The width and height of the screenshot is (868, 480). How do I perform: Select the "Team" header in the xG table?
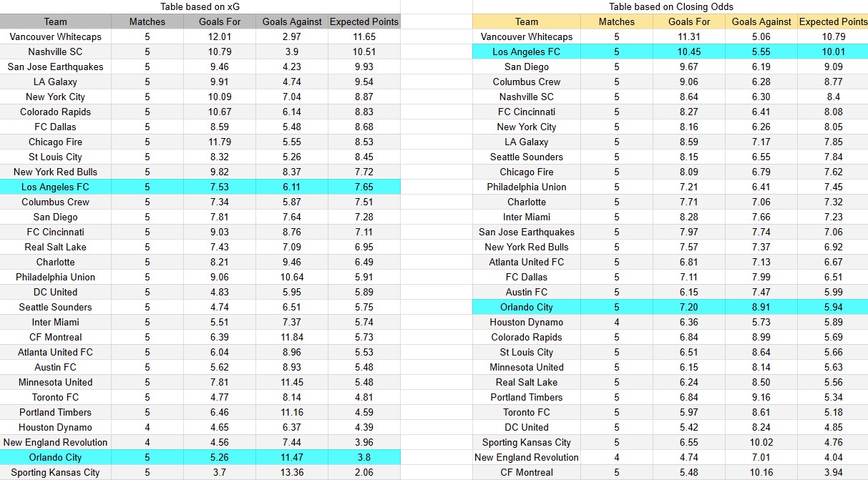[x=55, y=21]
